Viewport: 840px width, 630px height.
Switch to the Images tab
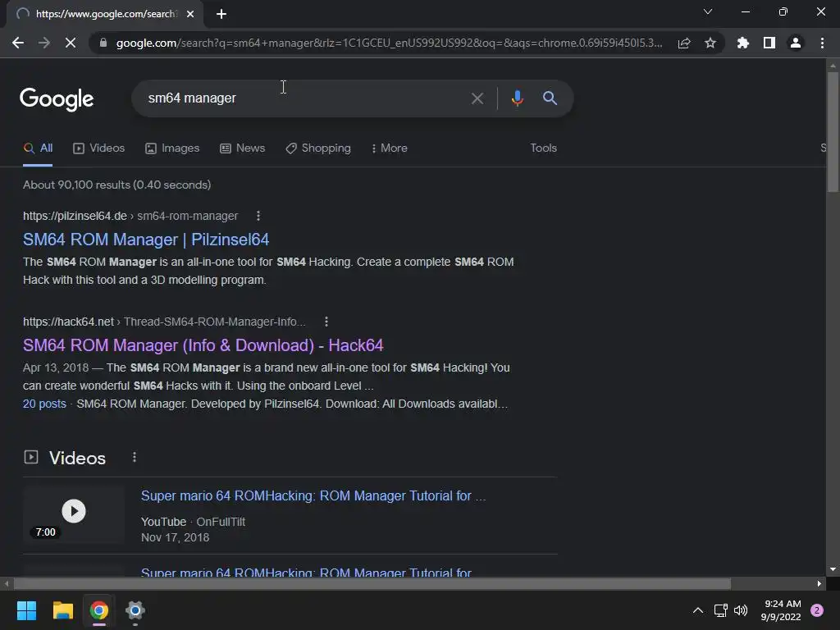tap(172, 148)
